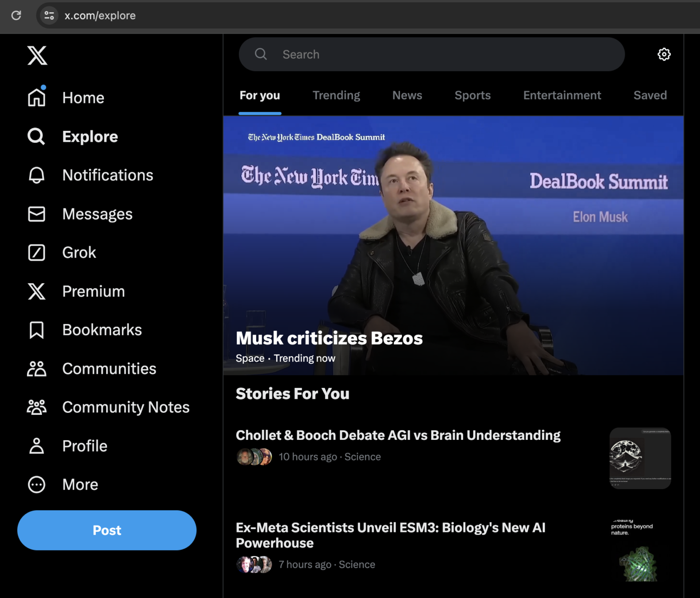This screenshot has height=598, width=700.
Task: Click the Post button
Action: tap(107, 530)
